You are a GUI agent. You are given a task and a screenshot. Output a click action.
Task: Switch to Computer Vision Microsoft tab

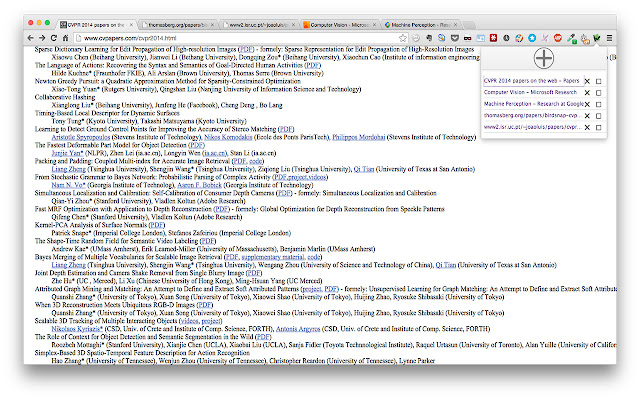pos(347,19)
